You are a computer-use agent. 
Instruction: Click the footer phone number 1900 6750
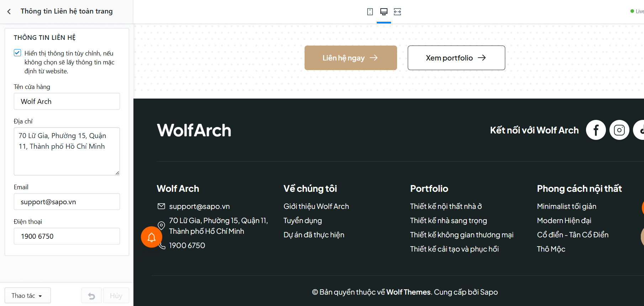point(187,246)
